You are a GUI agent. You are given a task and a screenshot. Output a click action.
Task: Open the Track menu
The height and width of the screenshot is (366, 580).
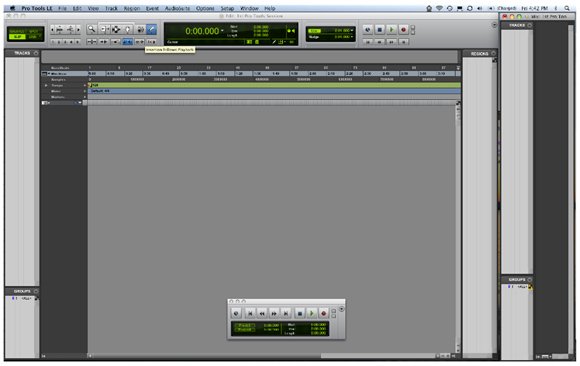click(111, 8)
